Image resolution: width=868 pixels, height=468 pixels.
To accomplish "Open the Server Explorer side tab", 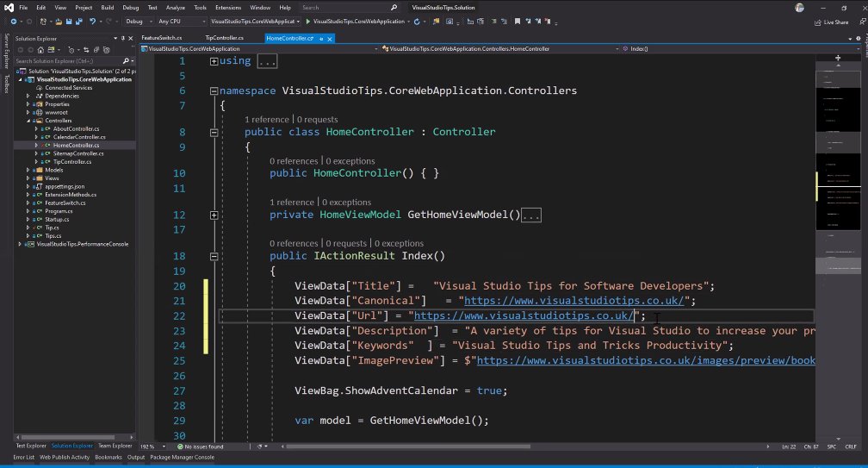I will pos(7,51).
